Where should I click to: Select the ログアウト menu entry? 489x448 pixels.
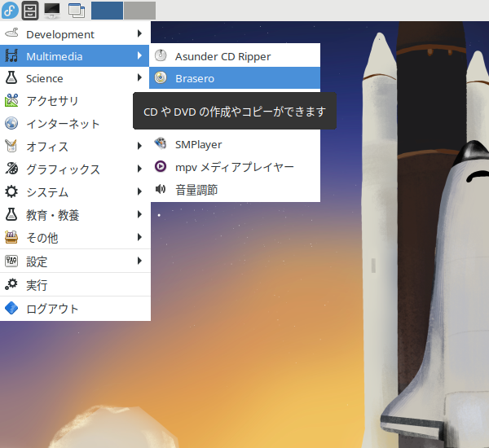point(75,309)
